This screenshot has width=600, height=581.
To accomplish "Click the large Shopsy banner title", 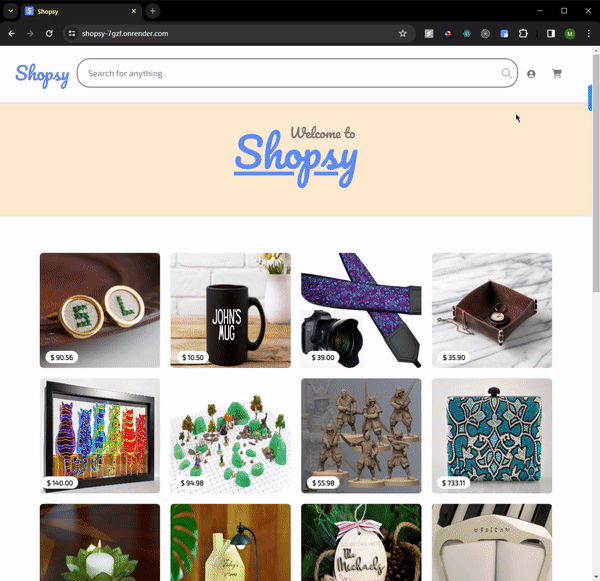I will 296,158.
